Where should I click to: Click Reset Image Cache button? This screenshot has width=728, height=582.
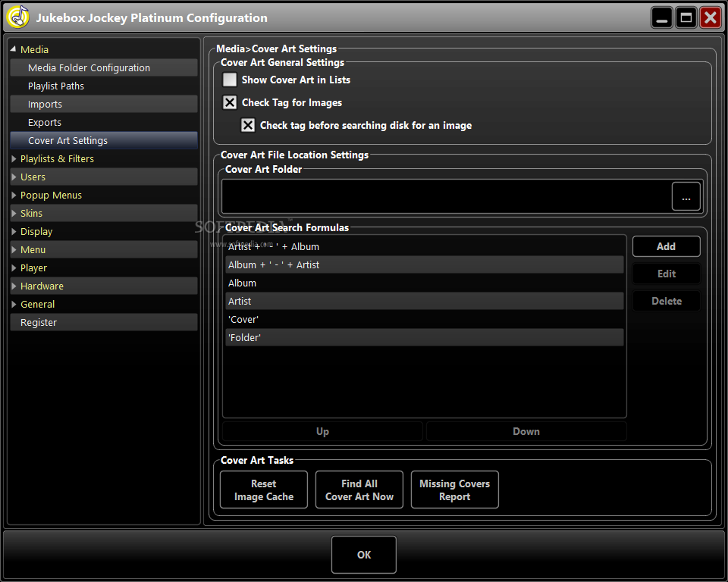pos(264,490)
